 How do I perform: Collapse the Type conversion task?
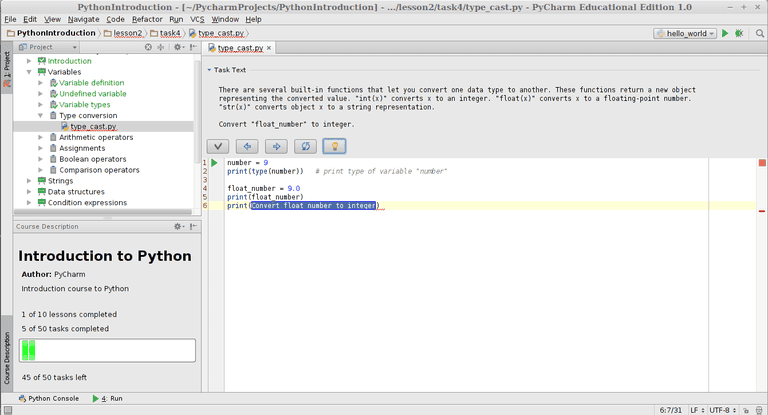coord(41,116)
